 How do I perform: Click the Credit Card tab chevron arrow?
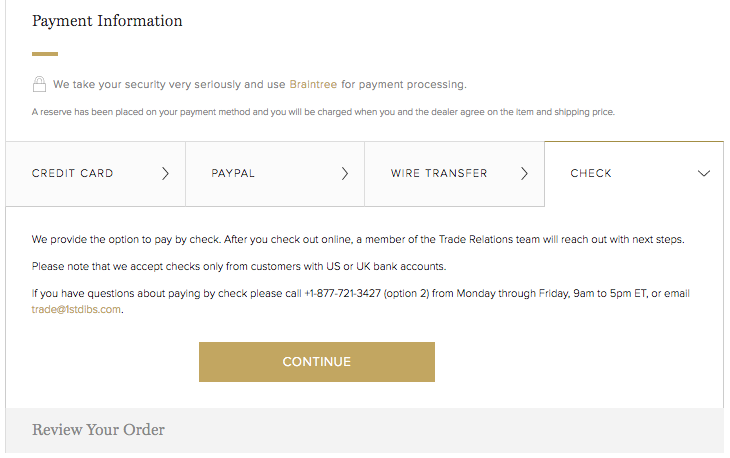165,174
